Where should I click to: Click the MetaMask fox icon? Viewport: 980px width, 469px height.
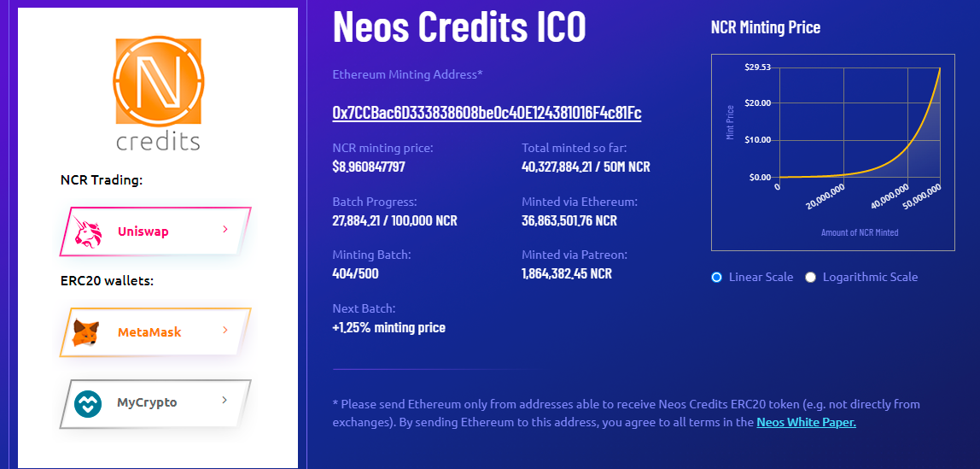pyautogui.click(x=85, y=332)
